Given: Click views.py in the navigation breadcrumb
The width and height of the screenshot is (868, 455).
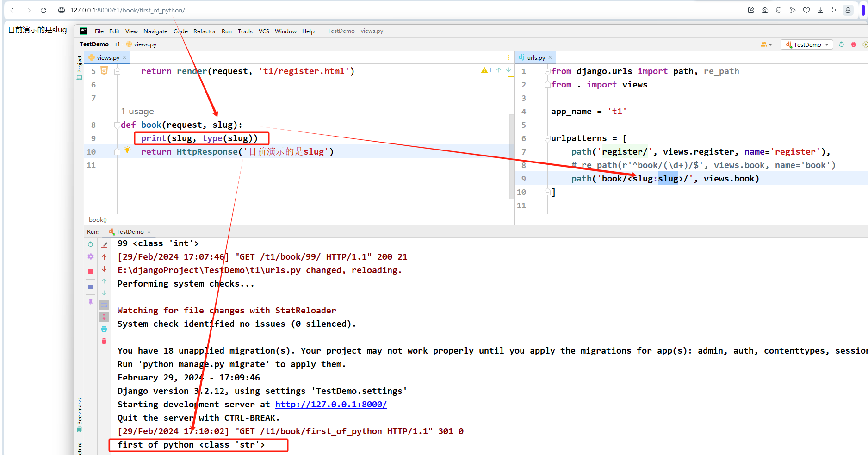Looking at the screenshot, I should pyautogui.click(x=141, y=44).
